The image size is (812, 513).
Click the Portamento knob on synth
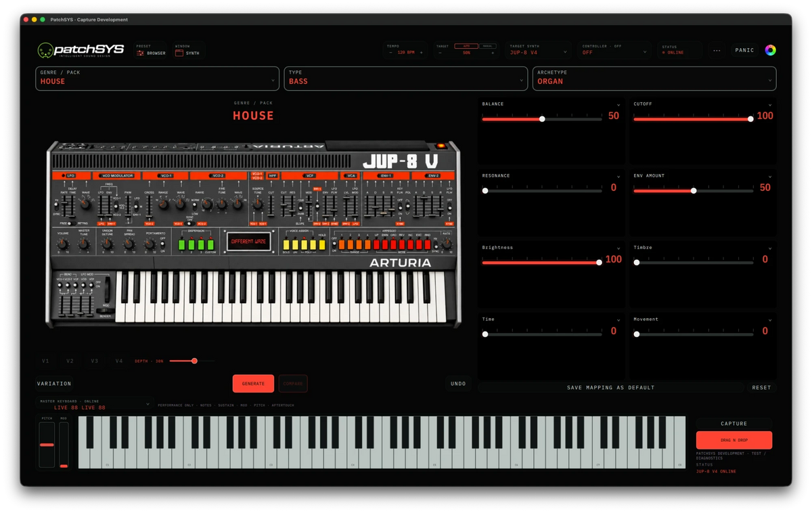click(x=150, y=244)
